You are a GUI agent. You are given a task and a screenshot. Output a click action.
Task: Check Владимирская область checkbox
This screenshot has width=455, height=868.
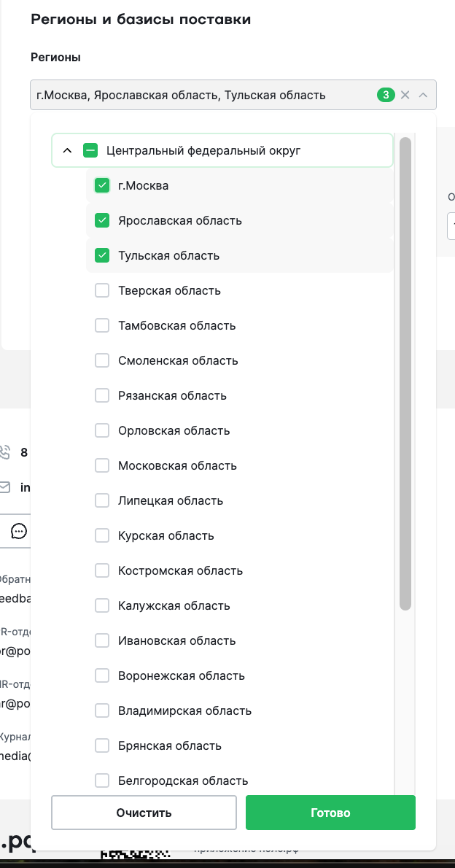102,710
